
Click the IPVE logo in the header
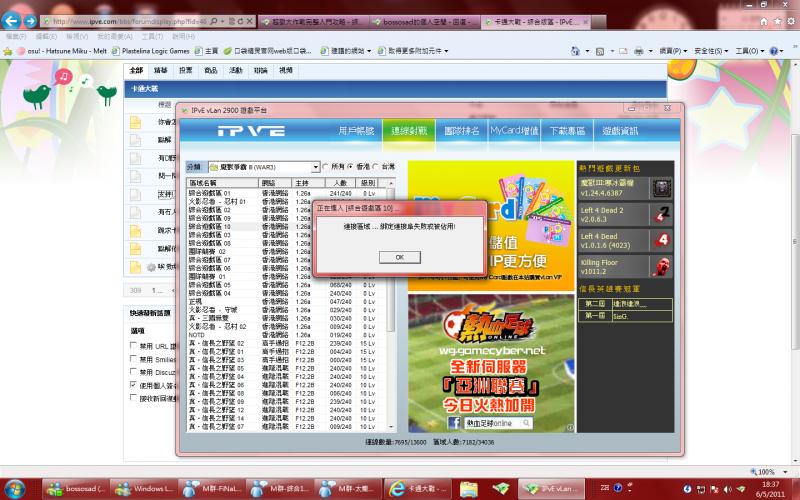coord(222,131)
